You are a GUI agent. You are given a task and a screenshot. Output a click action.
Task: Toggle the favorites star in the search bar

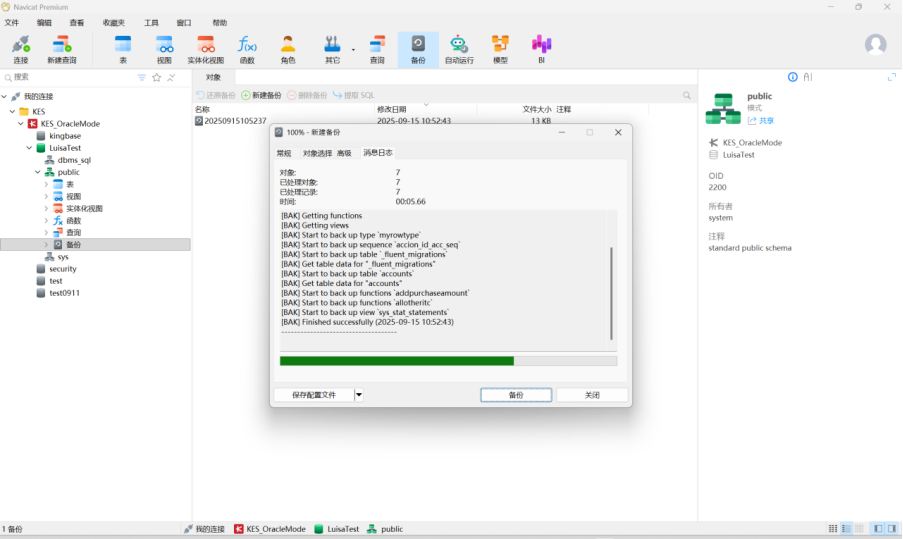click(156, 77)
